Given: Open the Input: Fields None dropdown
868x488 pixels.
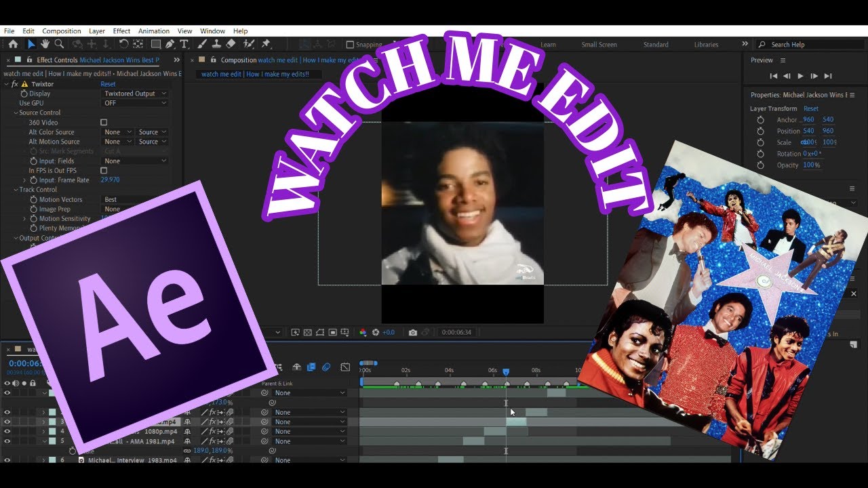Looking at the screenshot, I should (x=135, y=161).
